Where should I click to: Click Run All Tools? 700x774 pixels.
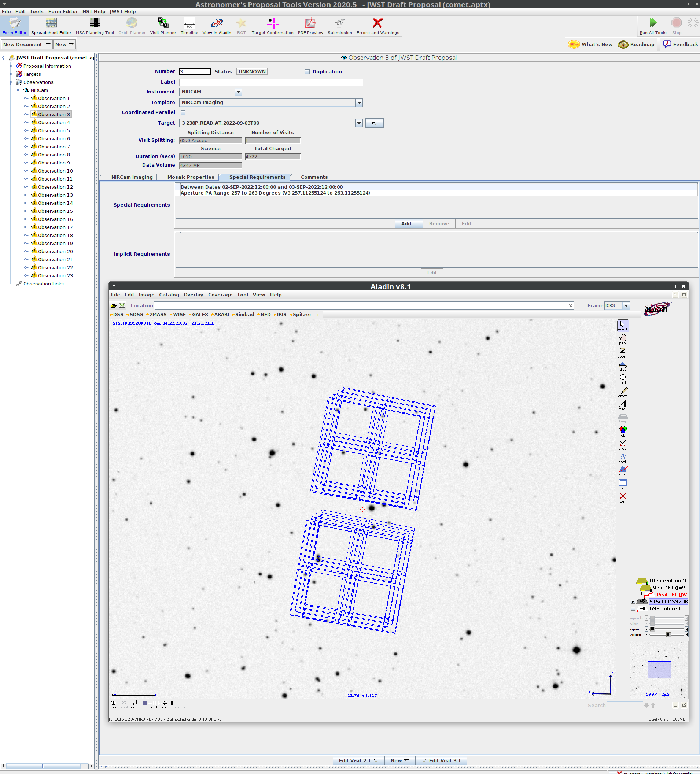tap(653, 26)
